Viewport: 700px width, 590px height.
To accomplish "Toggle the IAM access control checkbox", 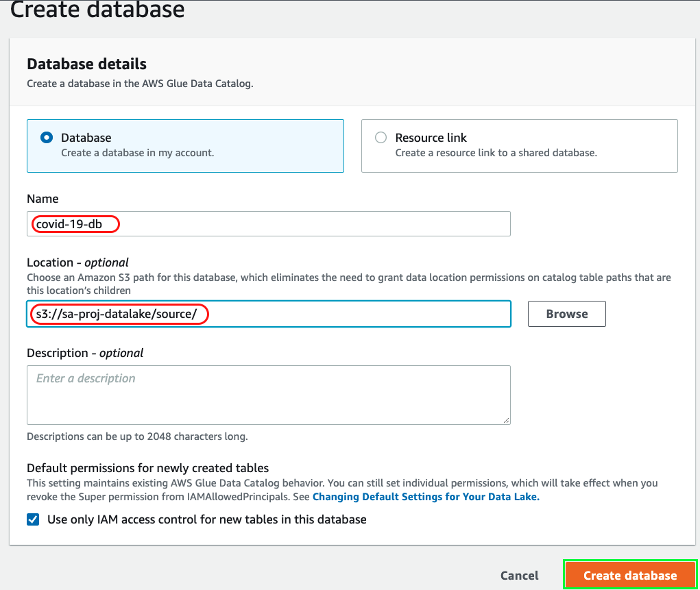I will pos(33,519).
